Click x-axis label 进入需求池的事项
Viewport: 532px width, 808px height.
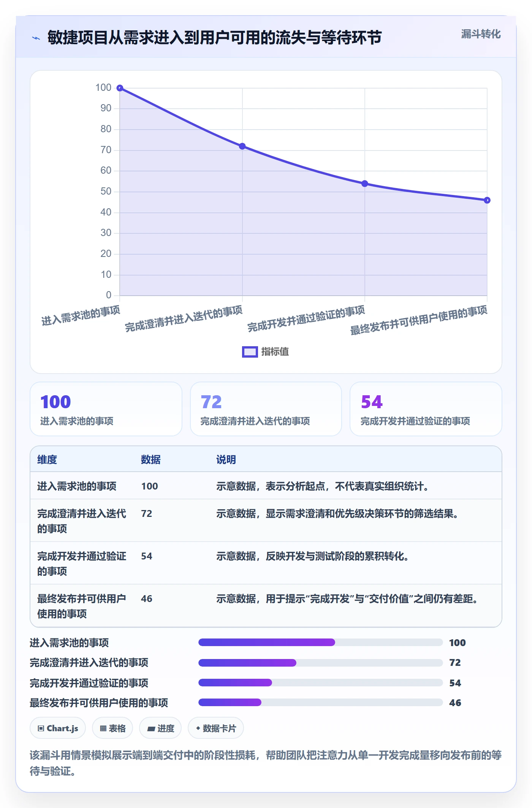pos(81,316)
